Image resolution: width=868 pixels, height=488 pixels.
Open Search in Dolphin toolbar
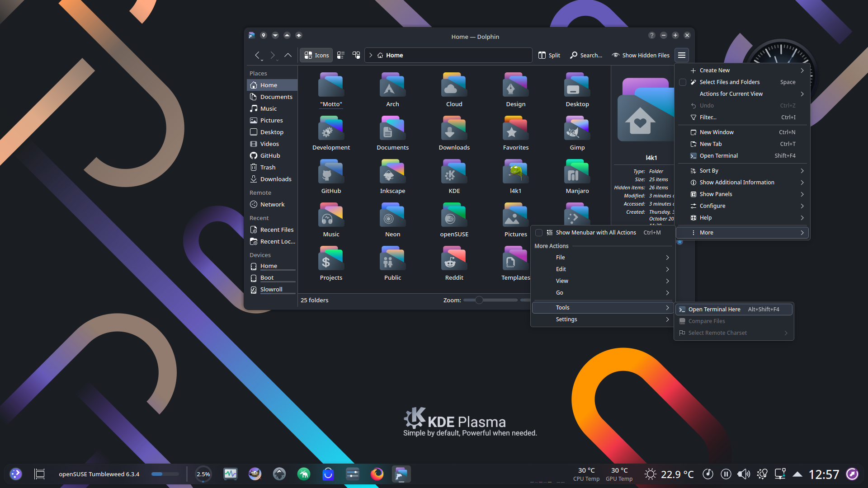click(x=586, y=55)
